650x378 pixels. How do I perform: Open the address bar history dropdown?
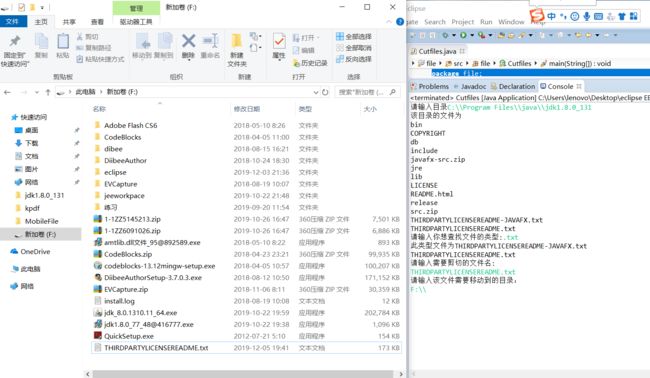(315, 92)
